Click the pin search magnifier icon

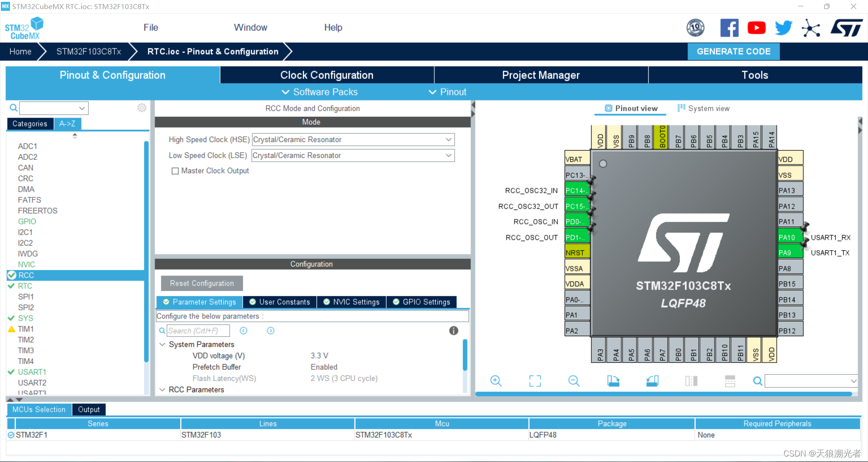click(x=758, y=381)
